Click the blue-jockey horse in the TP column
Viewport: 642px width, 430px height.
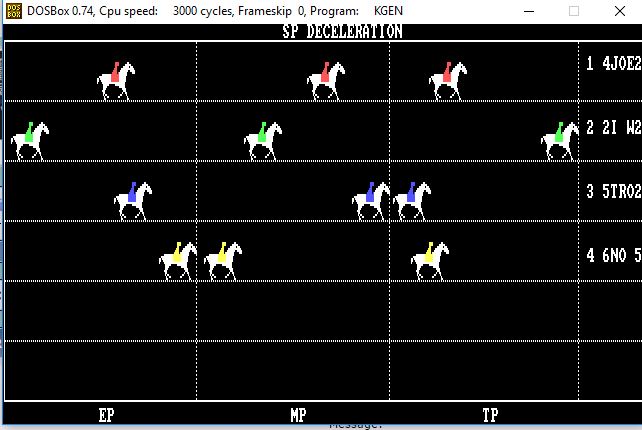[412, 201]
